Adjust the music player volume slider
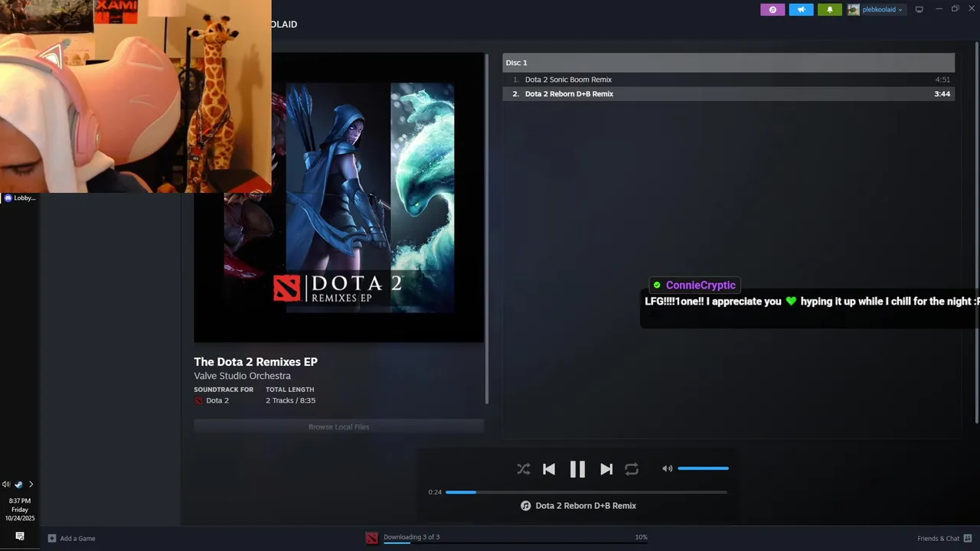Image resolution: width=980 pixels, height=551 pixels. click(x=703, y=468)
